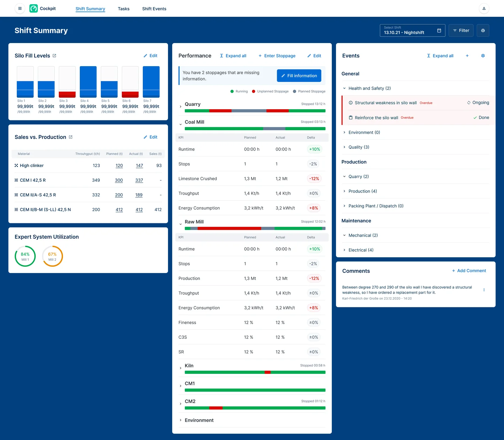Expand the Electrical (4) events group

344,250
